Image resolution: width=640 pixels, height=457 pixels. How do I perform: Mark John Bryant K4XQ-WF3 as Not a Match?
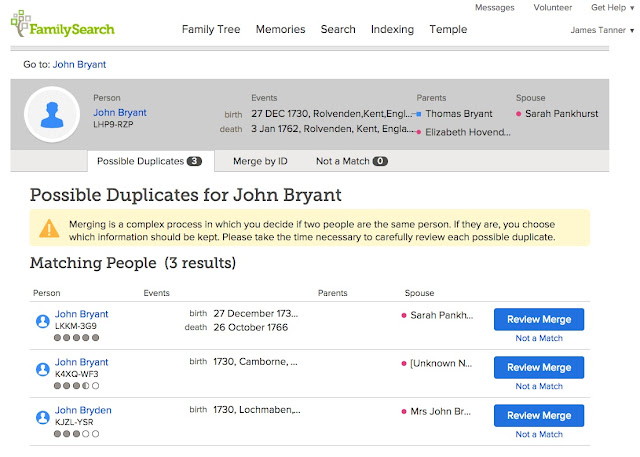(x=539, y=386)
